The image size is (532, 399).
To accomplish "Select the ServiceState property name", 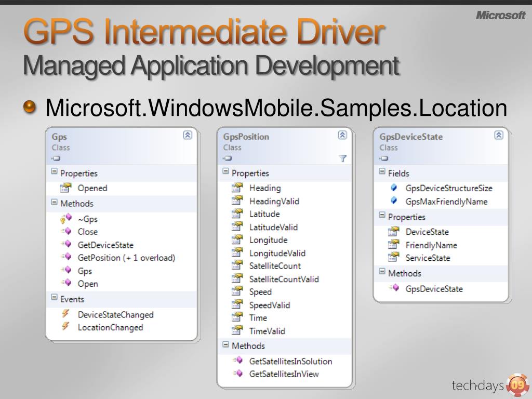I will (x=428, y=258).
